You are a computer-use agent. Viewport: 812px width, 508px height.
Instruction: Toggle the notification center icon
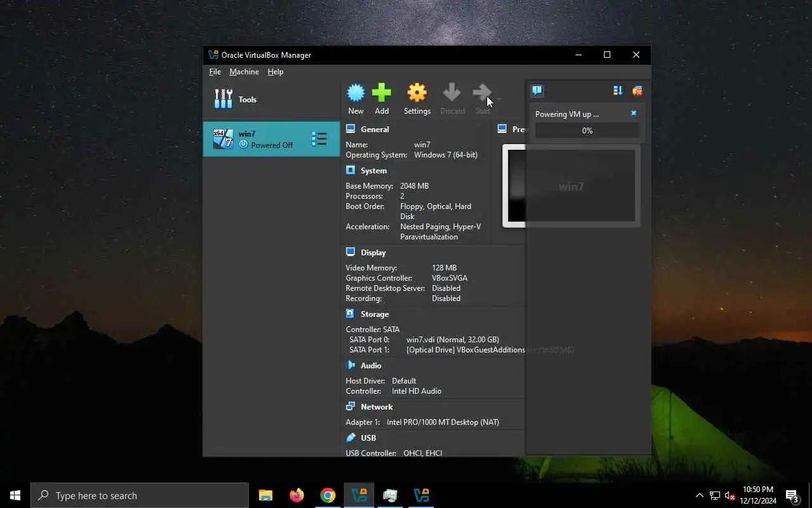pyautogui.click(x=537, y=91)
